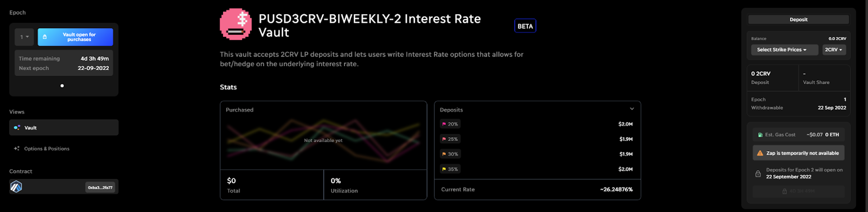Click Vault open for purchases button
This screenshot has width=868, height=212.
tap(75, 37)
